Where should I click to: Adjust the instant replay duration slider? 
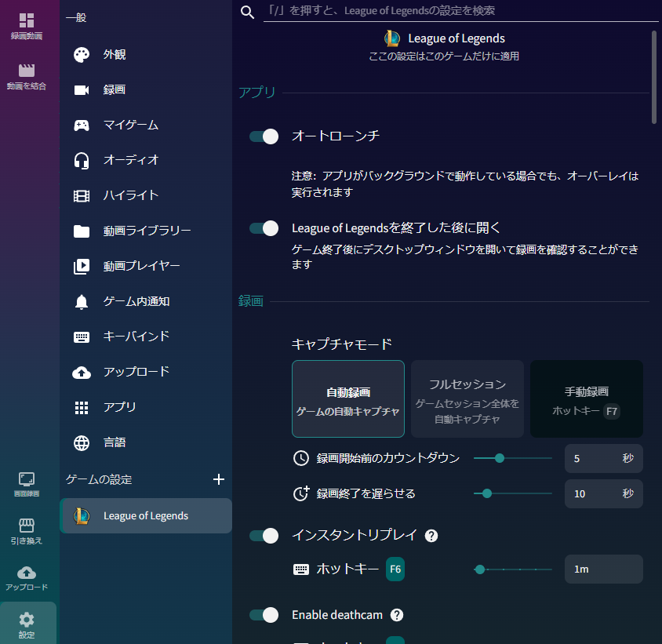512,569
